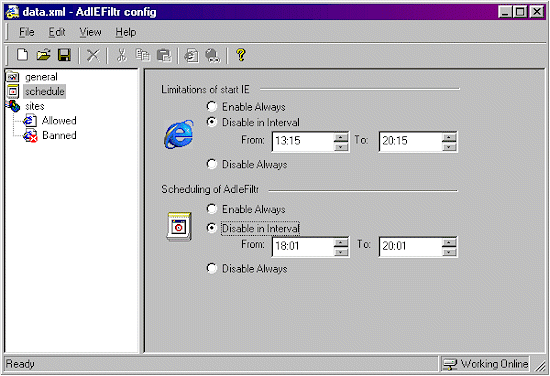Open the View menu
This screenshot has width=550, height=376.
click(x=90, y=32)
